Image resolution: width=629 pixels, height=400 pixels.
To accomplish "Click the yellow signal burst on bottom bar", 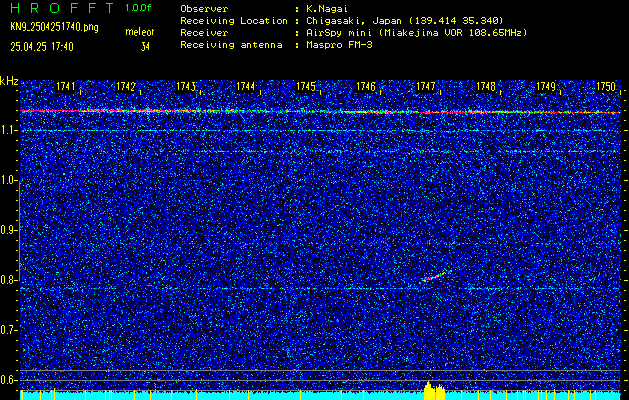I will pyautogui.click(x=434, y=391).
